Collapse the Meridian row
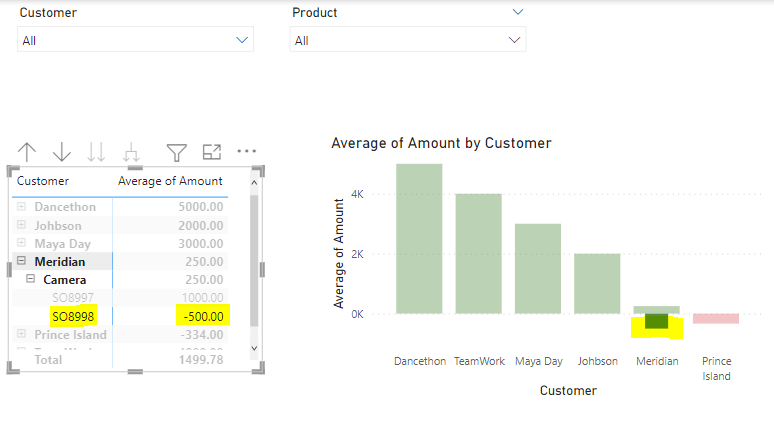The height and width of the screenshot is (446, 774). (21, 260)
